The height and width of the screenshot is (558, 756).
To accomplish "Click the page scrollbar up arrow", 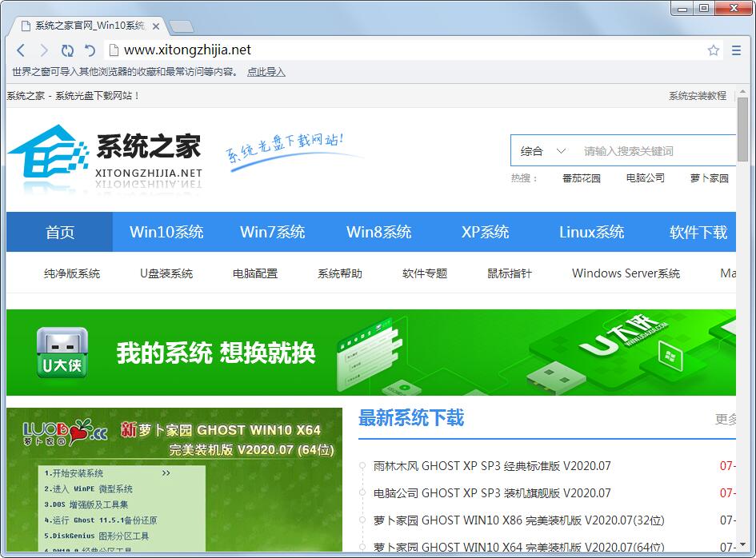I will coord(742,92).
